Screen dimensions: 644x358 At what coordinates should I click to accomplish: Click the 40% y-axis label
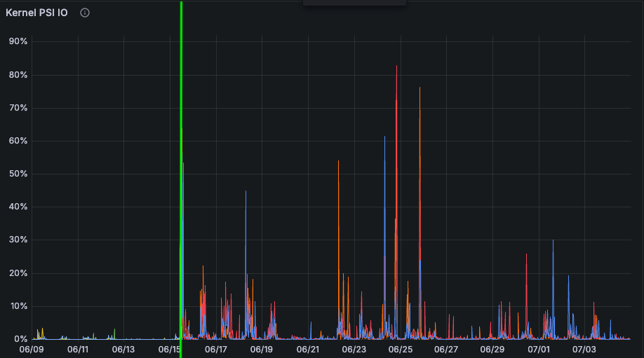(x=18, y=207)
